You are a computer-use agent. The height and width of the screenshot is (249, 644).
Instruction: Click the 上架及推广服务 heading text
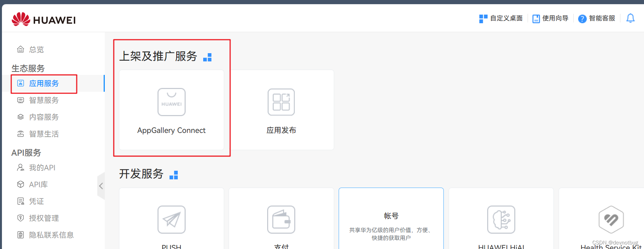[158, 56]
